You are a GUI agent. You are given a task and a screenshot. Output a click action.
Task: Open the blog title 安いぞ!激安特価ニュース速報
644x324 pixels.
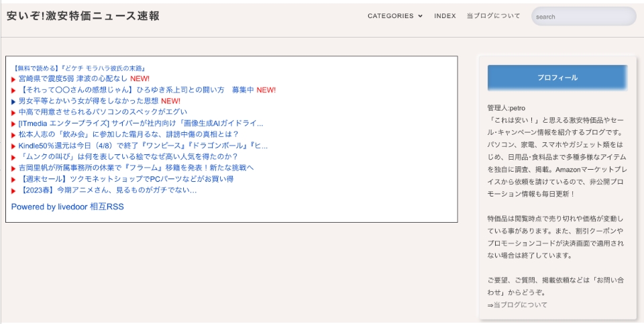(x=83, y=16)
